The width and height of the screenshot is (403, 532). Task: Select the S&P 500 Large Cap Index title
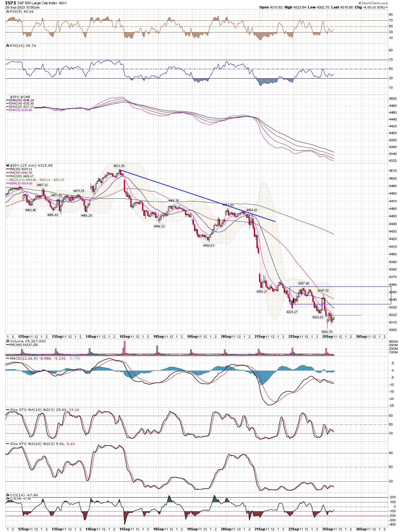(37, 3)
